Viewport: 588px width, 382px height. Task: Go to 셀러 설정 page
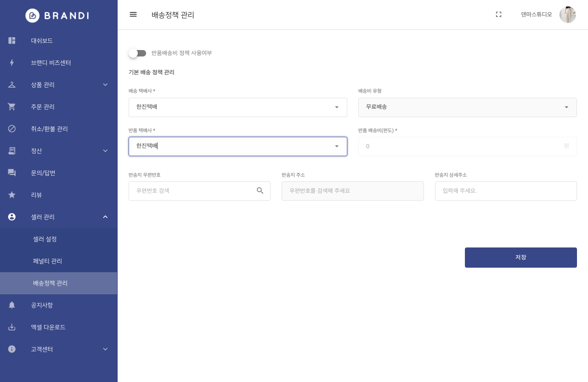(x=45, y=239)
